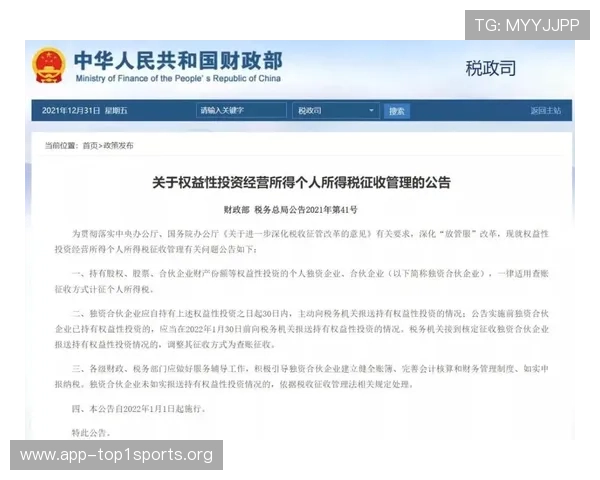
Task: Click the paragraph starting 二、独资合伙企业
Action: coord(302,329)
